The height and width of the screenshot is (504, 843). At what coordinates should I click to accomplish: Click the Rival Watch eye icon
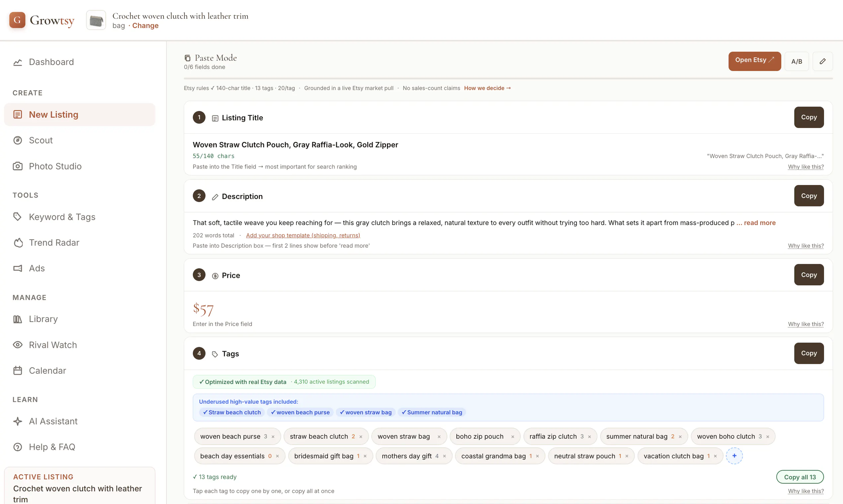pos(18,345)
